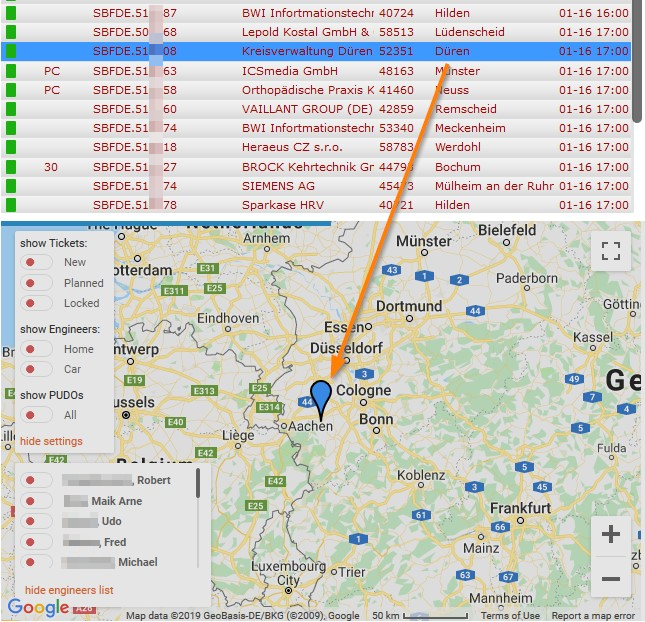Viewport: 645px width, 622px height.
Task: Select the BROCK Kehrtechnik ticket row
Action: [316, 167]
